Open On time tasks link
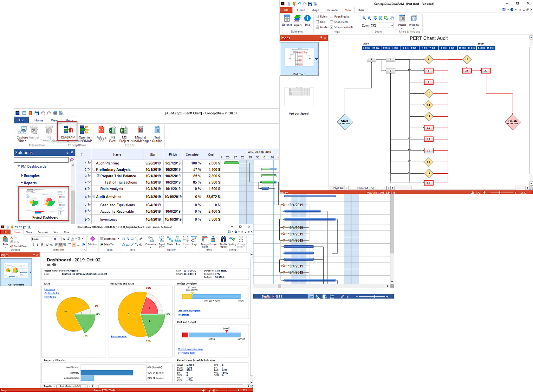Image resolution: width=533 pixels, height=392 pixels. coord(51,293)
